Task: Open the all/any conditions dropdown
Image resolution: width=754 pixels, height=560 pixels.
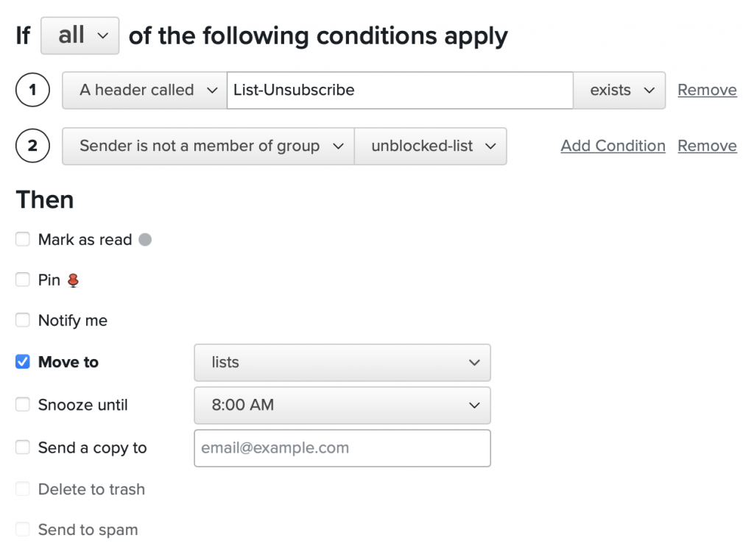Action: pos(80,35)
